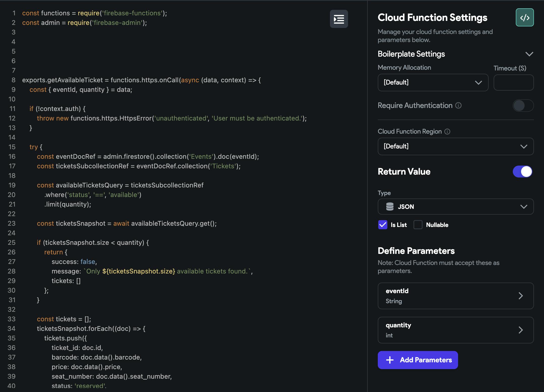Open quantity parameter via chevron arrow
Screen dimensions: 544x392
tap(521, 330)
